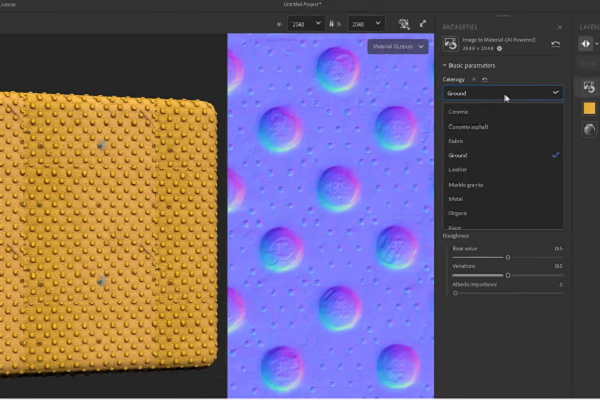This screenshot has width=600, height=400.
Task: Choose Leather from the category list
Action: 458,170
